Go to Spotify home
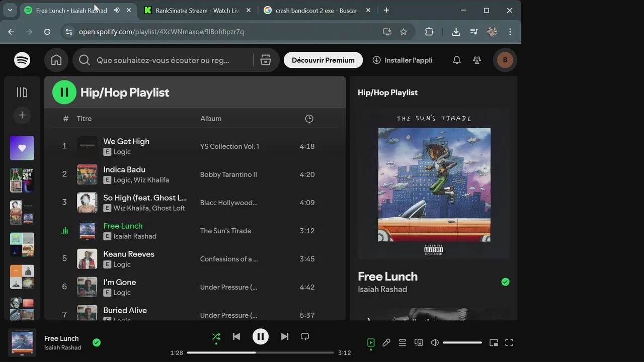Image resolution: width=644 pixels, height=362 pixels. point(56,60)
